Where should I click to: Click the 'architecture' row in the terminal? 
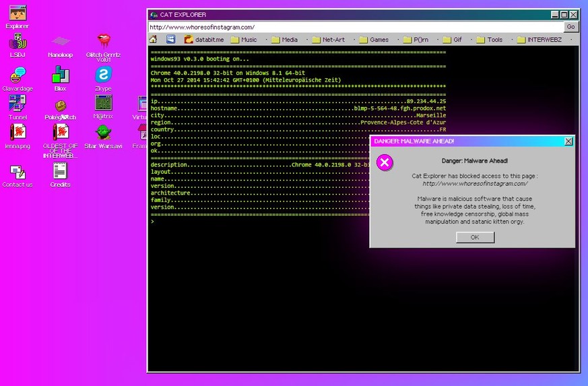(x=259, y=193)
